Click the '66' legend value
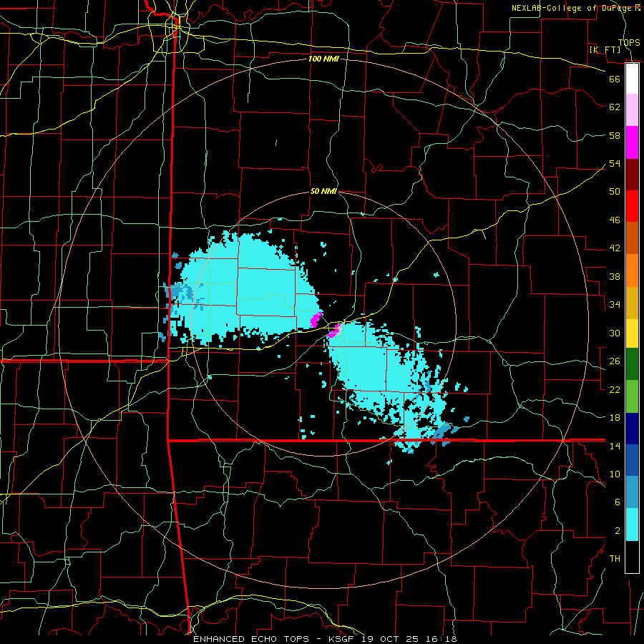 [x=615, y=79]
